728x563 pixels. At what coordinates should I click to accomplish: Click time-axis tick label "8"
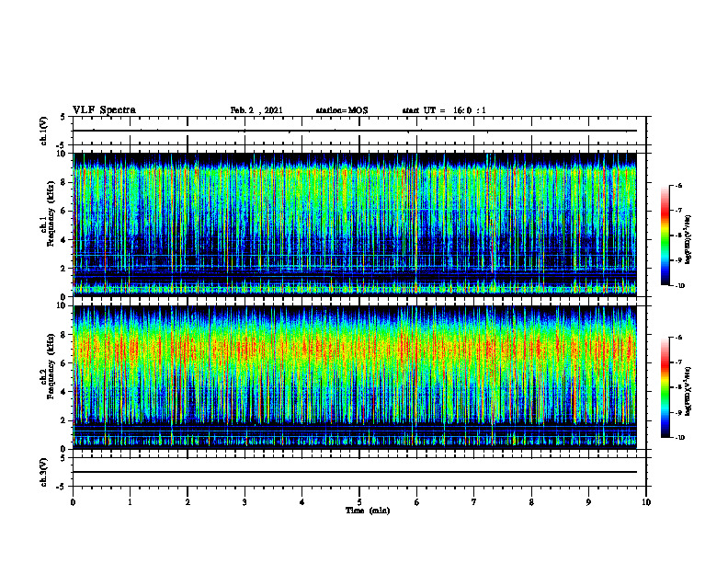(x=531, y=502)
